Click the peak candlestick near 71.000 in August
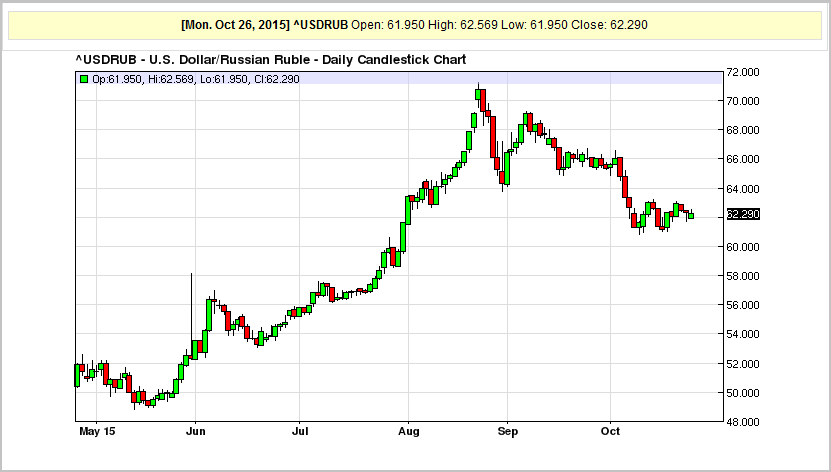Image resolution: width=831 pixels, height=472 pixels. (x=478, y=94)
